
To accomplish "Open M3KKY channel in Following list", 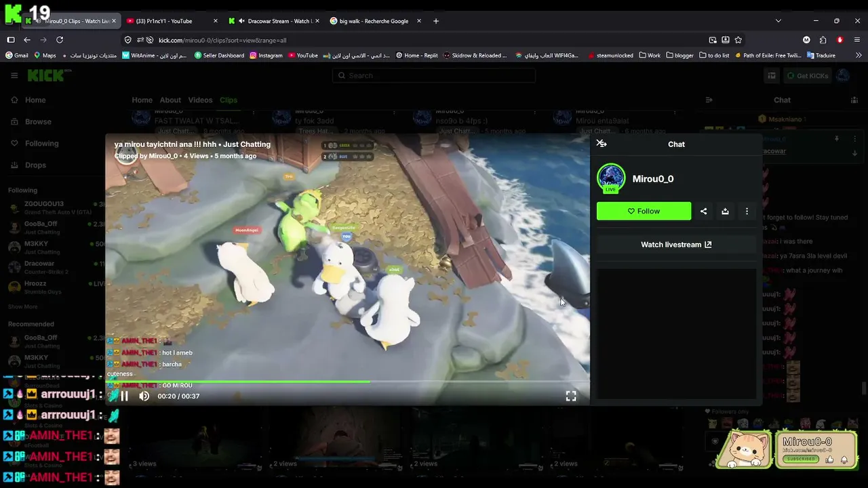I will (56, 247).
